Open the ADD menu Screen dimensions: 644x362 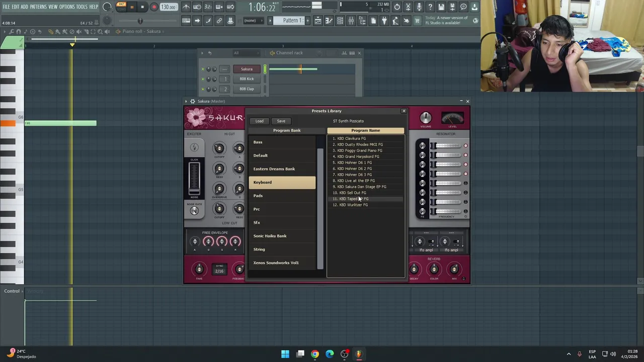point(24,7)
